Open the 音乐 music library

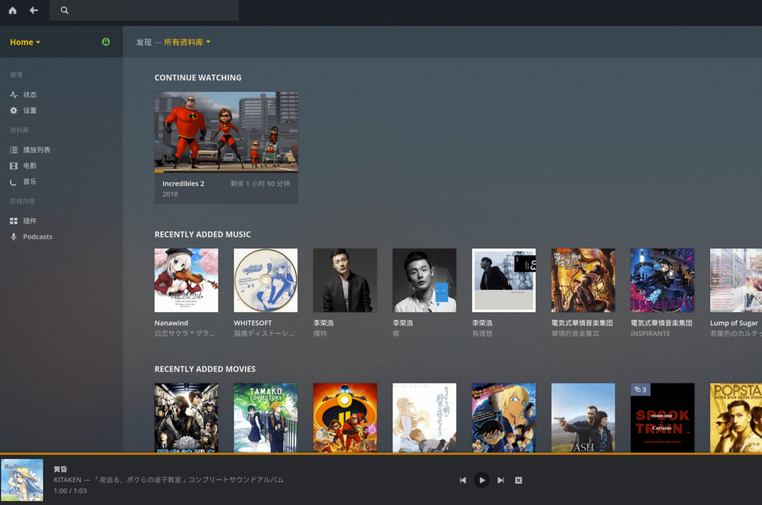point(29,182)
